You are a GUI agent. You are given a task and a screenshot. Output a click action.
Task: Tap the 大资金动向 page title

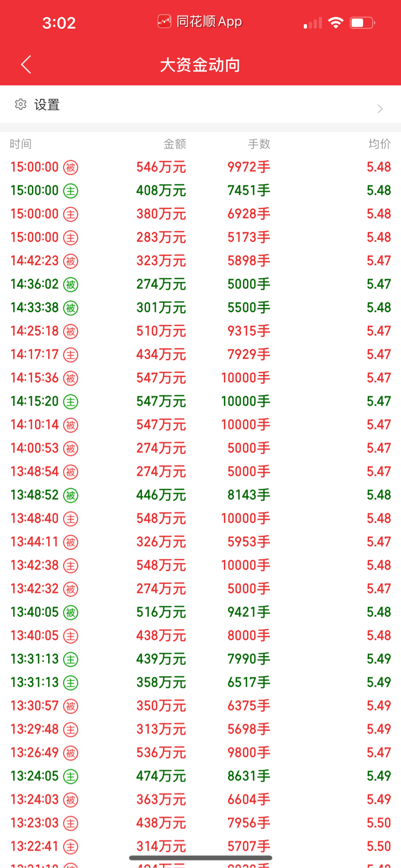tap(200, 65)
